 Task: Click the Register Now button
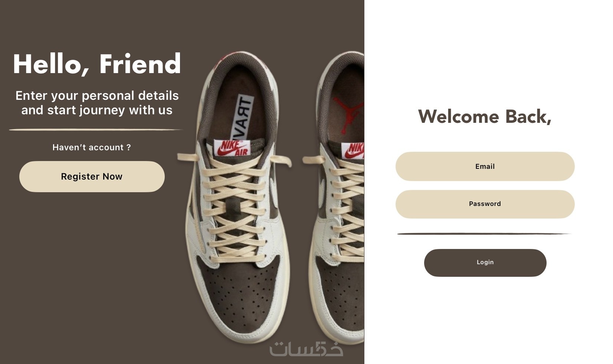(x=92, y=177)
